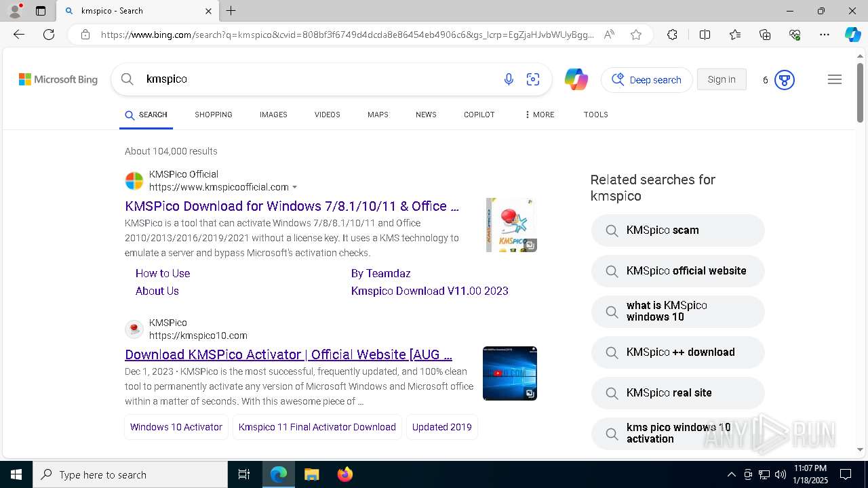The height and width of the screenshot is (488, 868).
Task: Open the Copilot sidebar icon
Action: click(852, 35)
